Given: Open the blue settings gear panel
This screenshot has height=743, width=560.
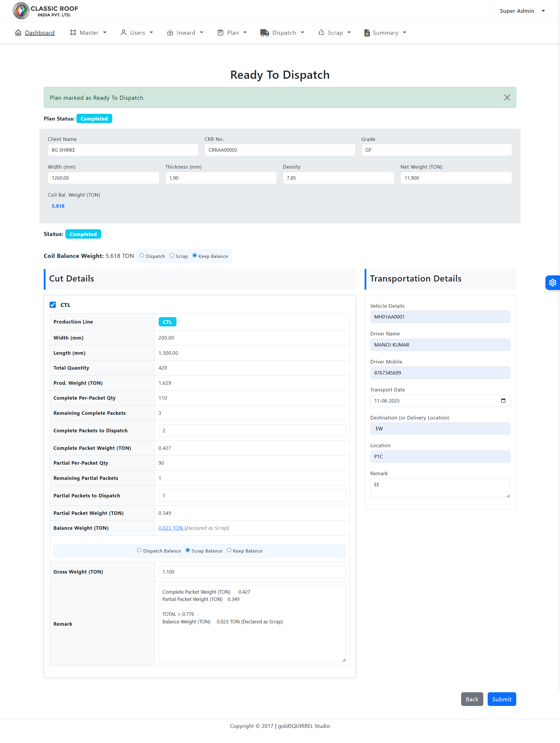Looking at the screenshot, I should 552,283.
